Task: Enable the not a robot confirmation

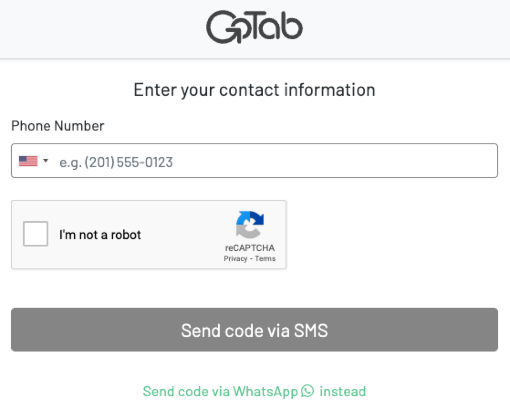Action: tap(35, 234)
